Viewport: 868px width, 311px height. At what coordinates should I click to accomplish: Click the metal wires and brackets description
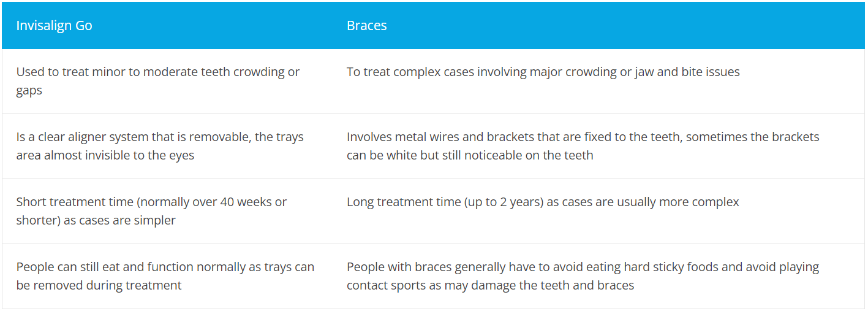coord(582,146)
